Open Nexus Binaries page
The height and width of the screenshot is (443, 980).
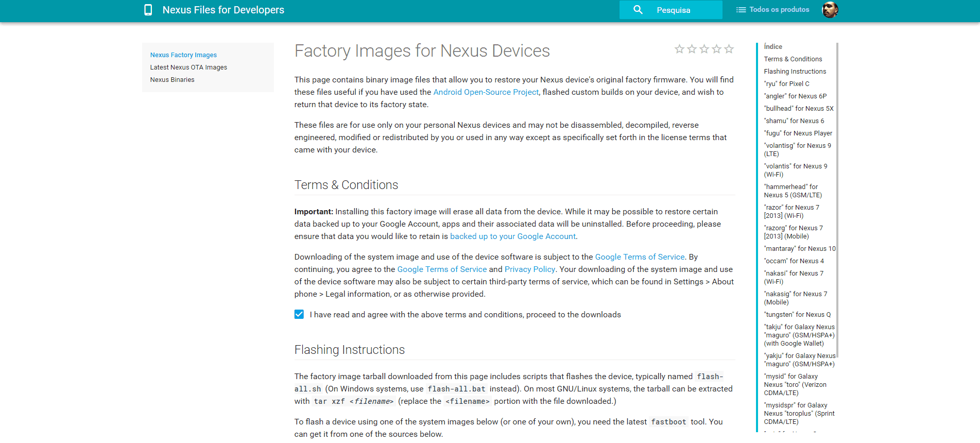172,80
